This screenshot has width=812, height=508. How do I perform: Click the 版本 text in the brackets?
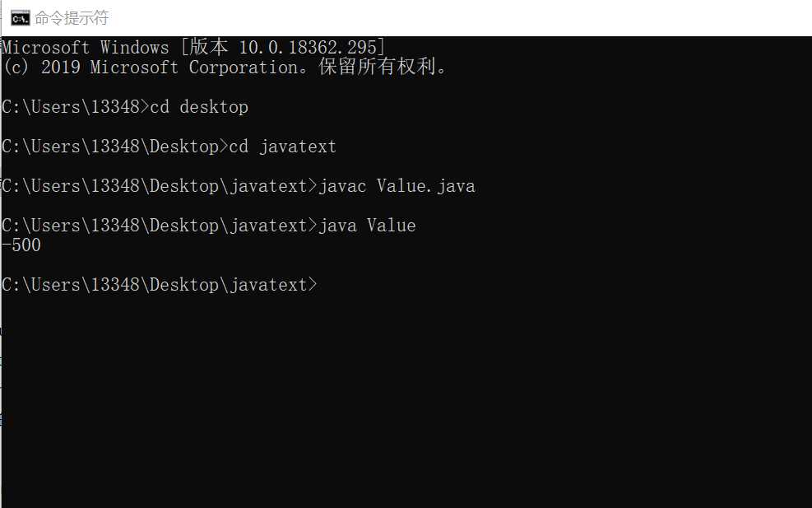(x=209, y=48)
